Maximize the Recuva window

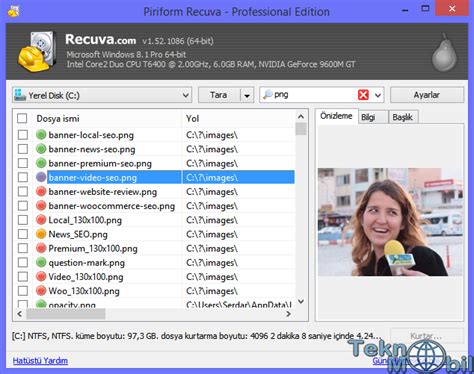[x=425, y=9]
